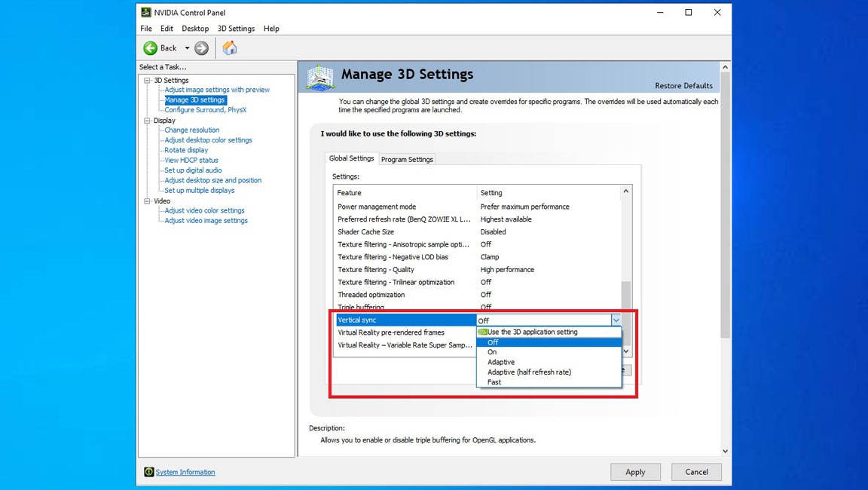Collapse the 3D Settings tree node
868x490 pixels.
[148, 80]
